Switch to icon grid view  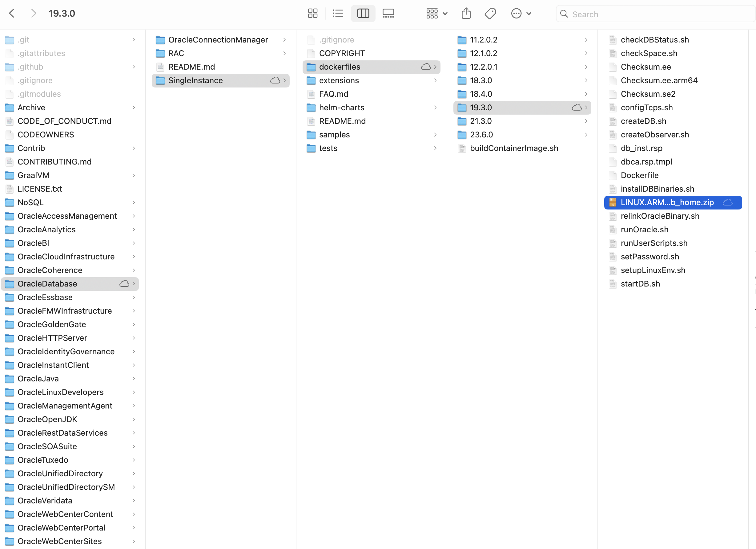pos(313,13)
